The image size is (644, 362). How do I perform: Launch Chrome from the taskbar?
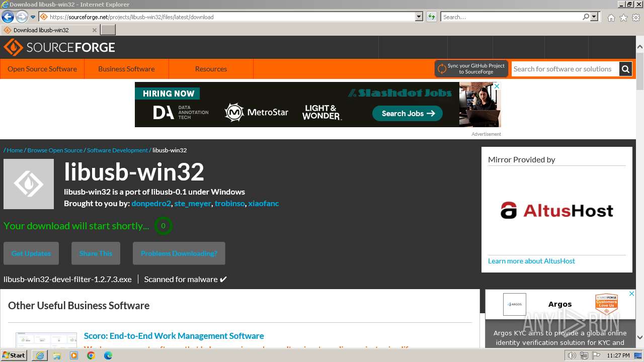(91, 355)
